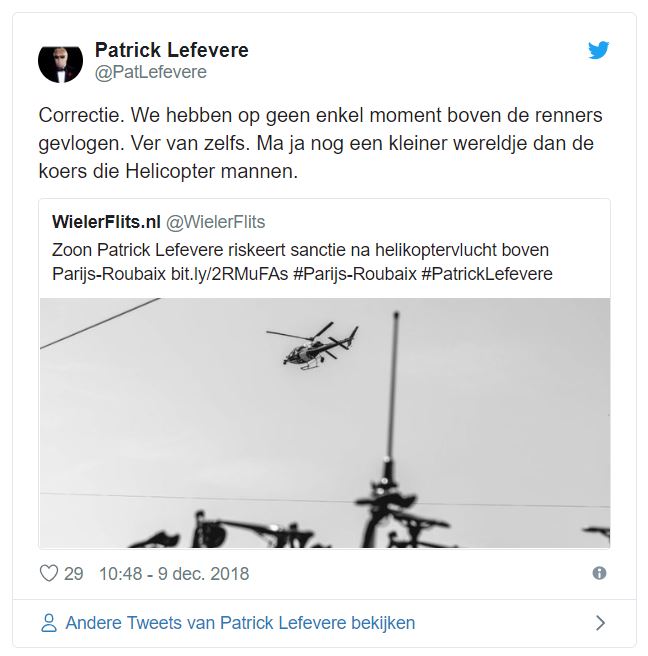648x656 pixels.
Task: View Andere Tweets van Patrick Lefevere bekijken
Action: click(x=240, y=623)
